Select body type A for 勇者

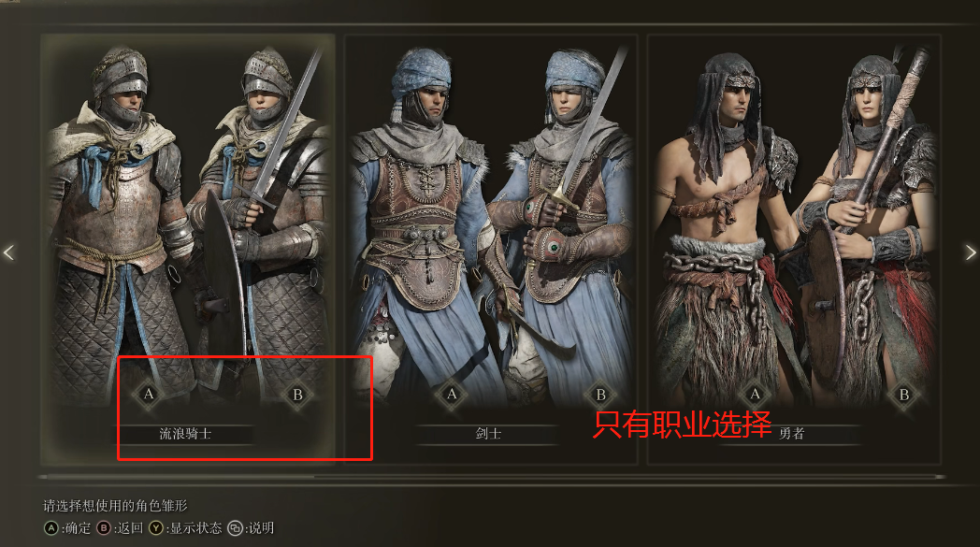click(x=755, y=394)
